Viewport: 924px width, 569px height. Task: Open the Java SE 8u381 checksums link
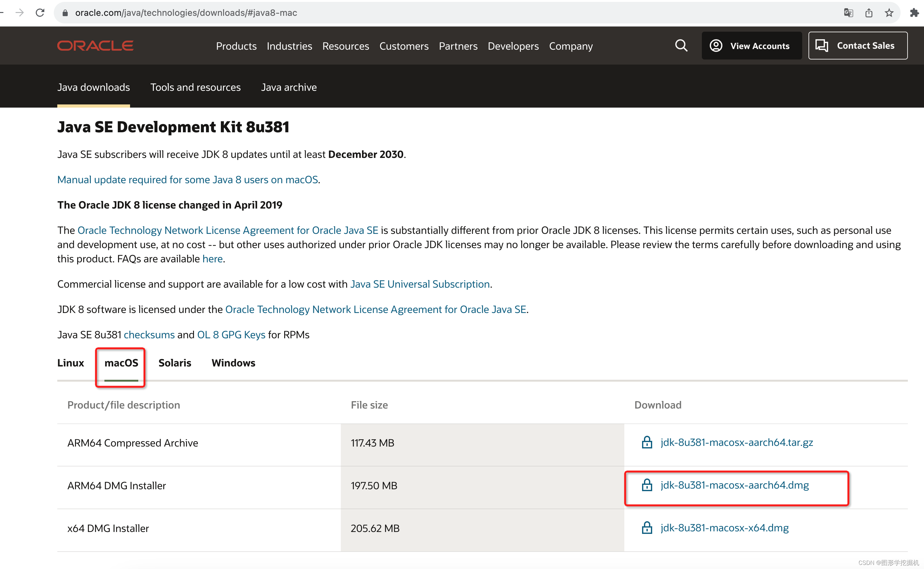click(x=149, y=335)
